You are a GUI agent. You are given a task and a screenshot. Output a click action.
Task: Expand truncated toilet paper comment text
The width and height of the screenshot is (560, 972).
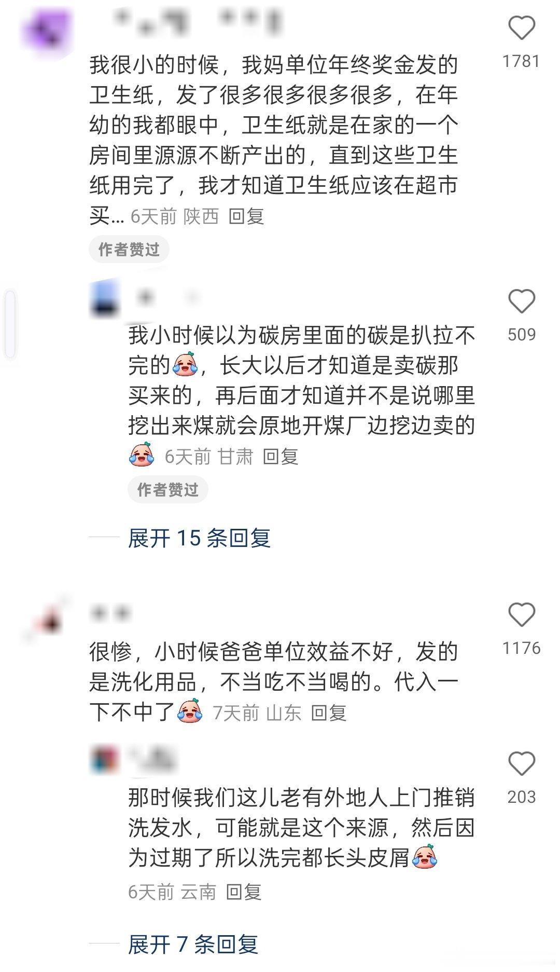(x=107, y=216)
